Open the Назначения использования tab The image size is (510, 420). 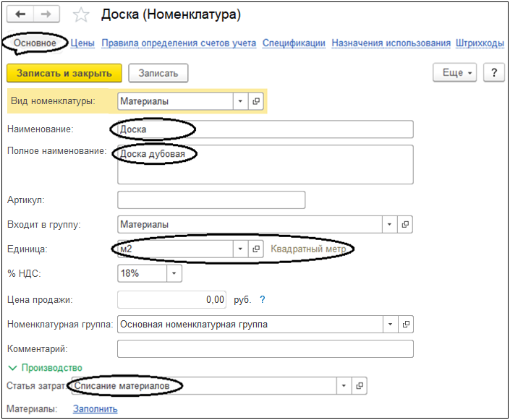coord(391,43)
